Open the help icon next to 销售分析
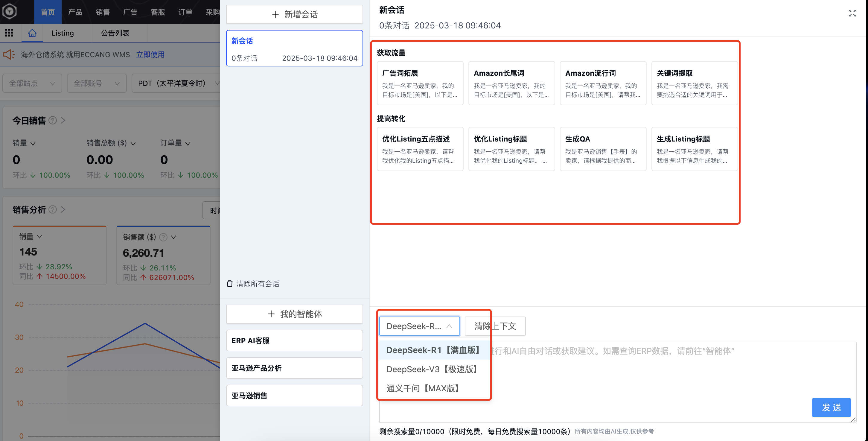This screenshot has height=441, width=868. [53, 209]
